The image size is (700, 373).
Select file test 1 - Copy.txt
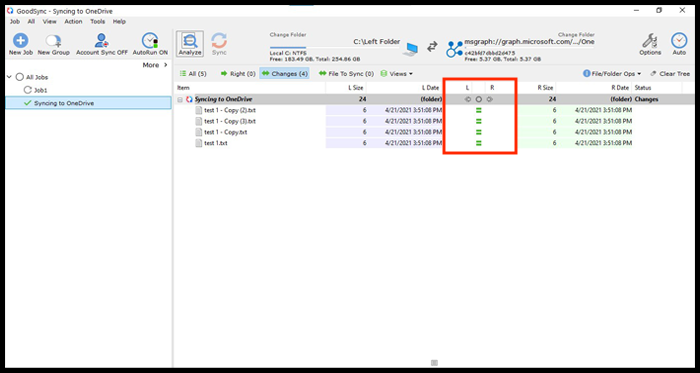(225, 132)
